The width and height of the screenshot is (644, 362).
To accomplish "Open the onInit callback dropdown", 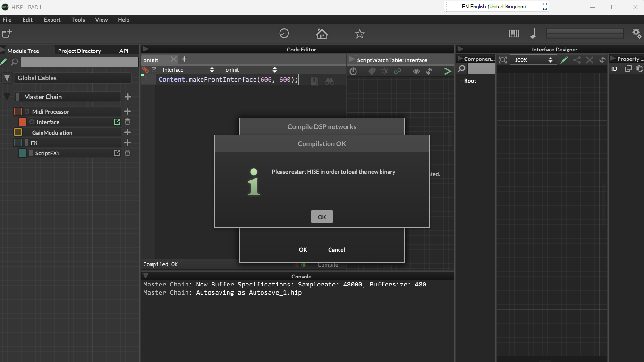I will (x=251, y=70).
